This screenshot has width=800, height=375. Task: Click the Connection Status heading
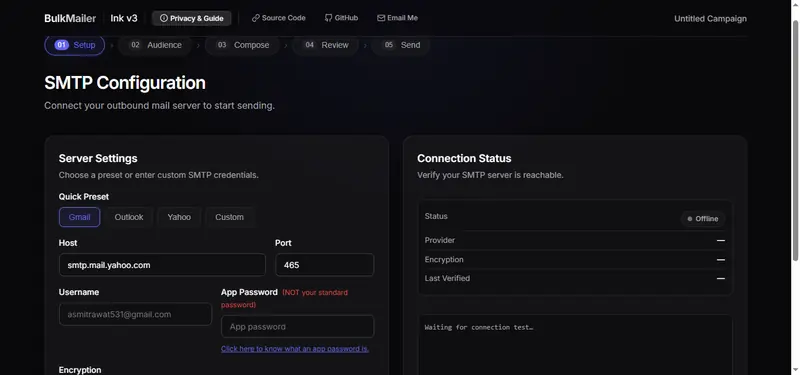[x=464, y=158]
